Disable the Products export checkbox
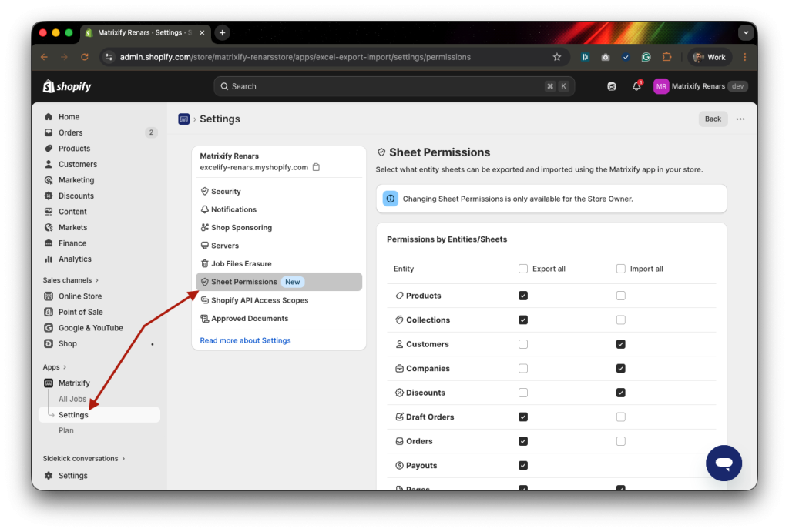 523,295
